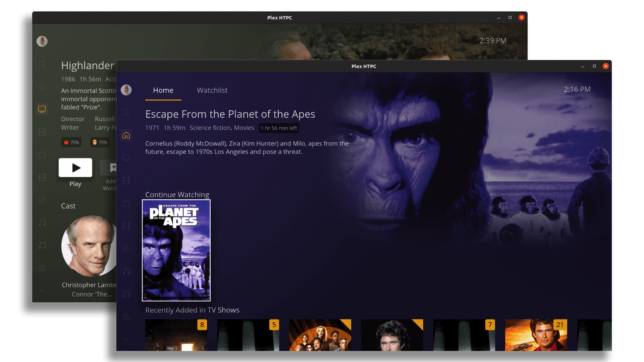The height and width of the screenshot is (362, 644).
Task: Open music icon above camera icon, front window
Action: [x=126, y=294]
